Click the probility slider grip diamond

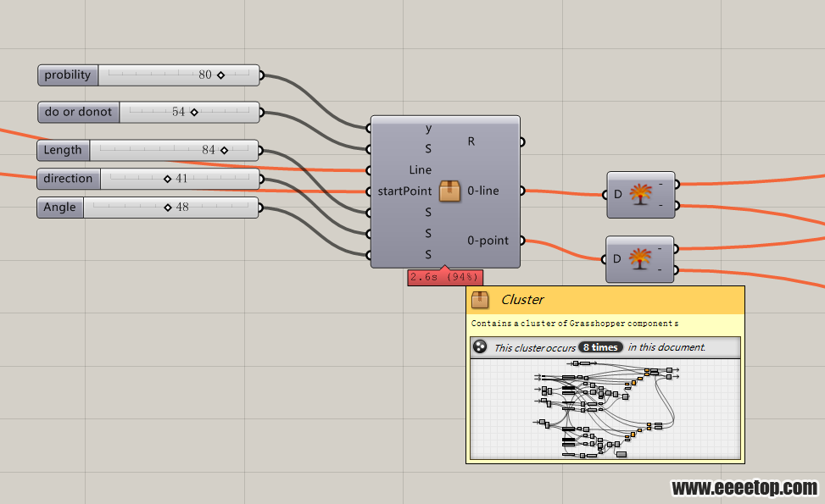221,75
